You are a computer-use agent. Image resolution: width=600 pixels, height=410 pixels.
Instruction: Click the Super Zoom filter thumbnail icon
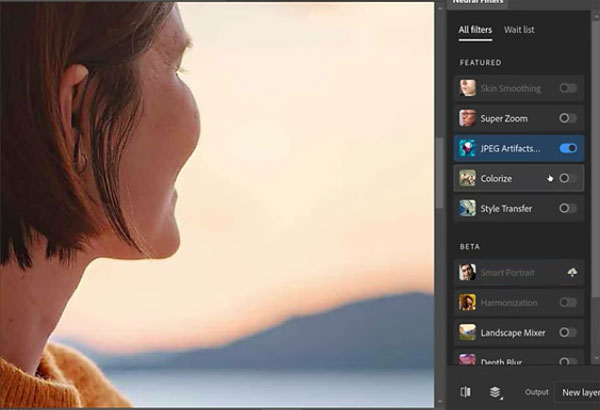[467, 118]
